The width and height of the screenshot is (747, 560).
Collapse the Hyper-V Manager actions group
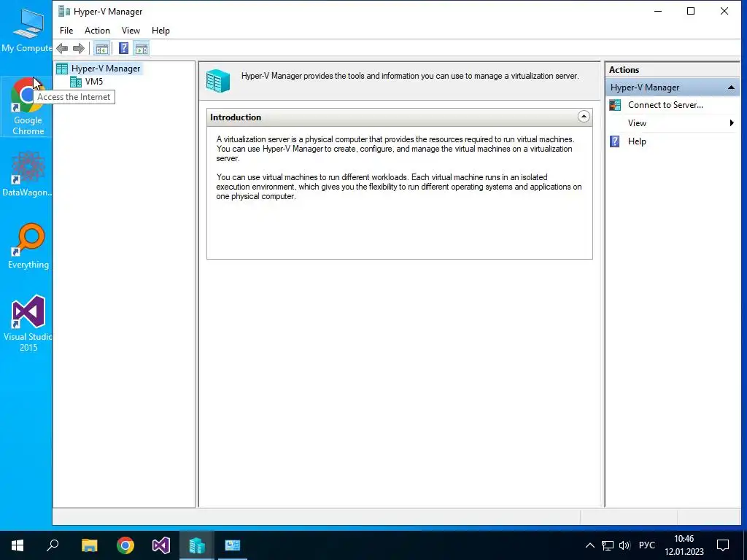click(731, 87)
